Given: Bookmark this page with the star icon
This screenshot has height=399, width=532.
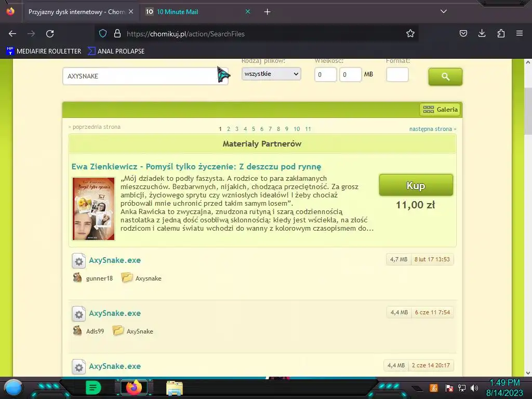Looking at the screenshot, I should coord(410,34).
